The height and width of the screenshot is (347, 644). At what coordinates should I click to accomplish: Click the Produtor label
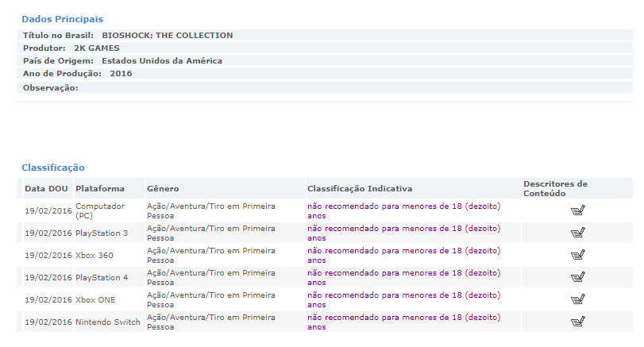(x=44, y=48)
